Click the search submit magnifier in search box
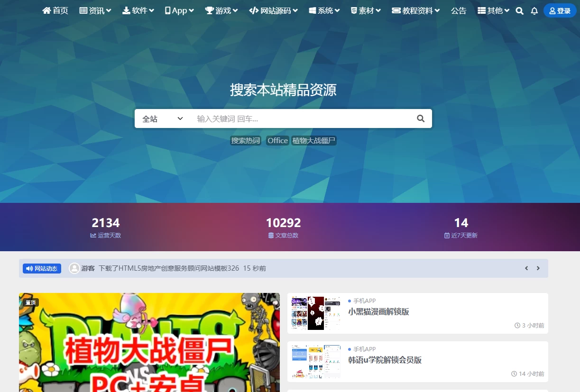The height and width of the screenshot is (392, 580). point(420,119)
